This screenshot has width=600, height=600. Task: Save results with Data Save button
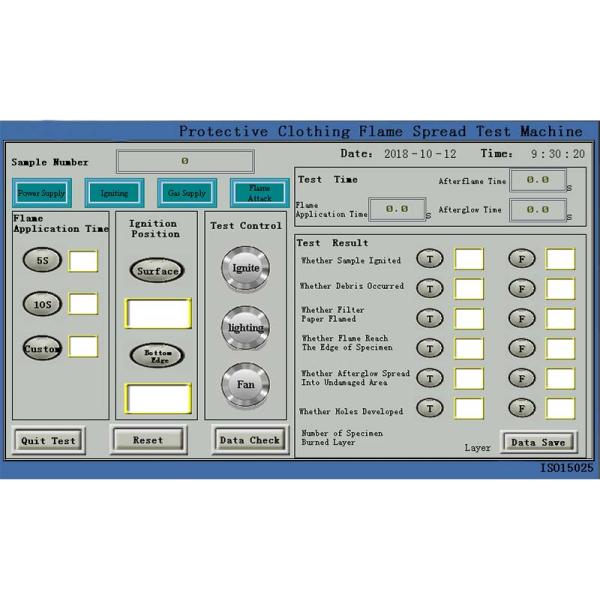pos(538,442)
